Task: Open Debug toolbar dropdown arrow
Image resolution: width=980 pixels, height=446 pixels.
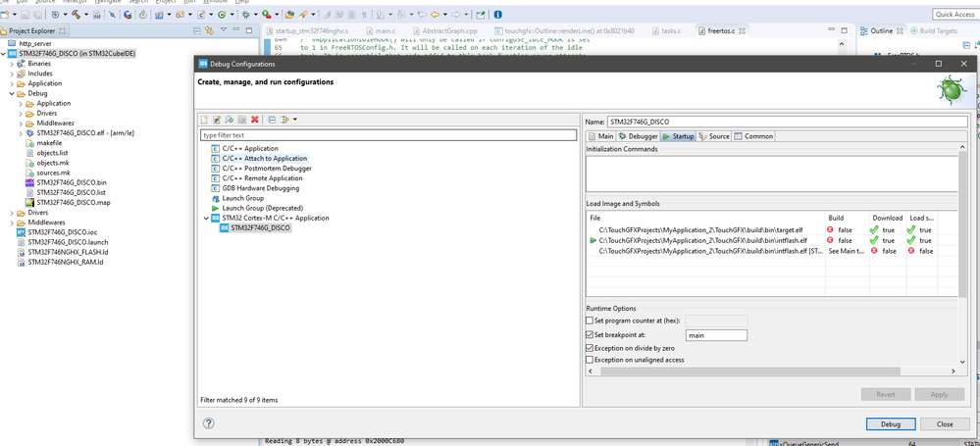Action: click(x=256, y=14)
